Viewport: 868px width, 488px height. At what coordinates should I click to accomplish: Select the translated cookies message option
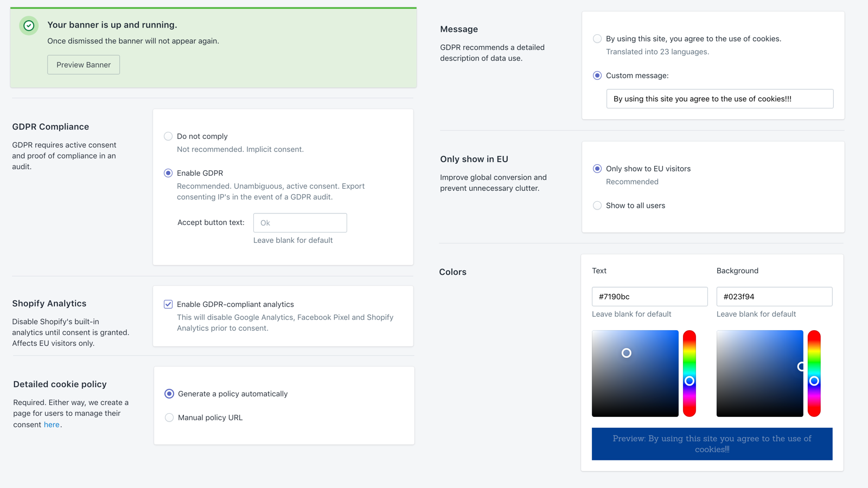pyautogui.click(x=597, y=38)
